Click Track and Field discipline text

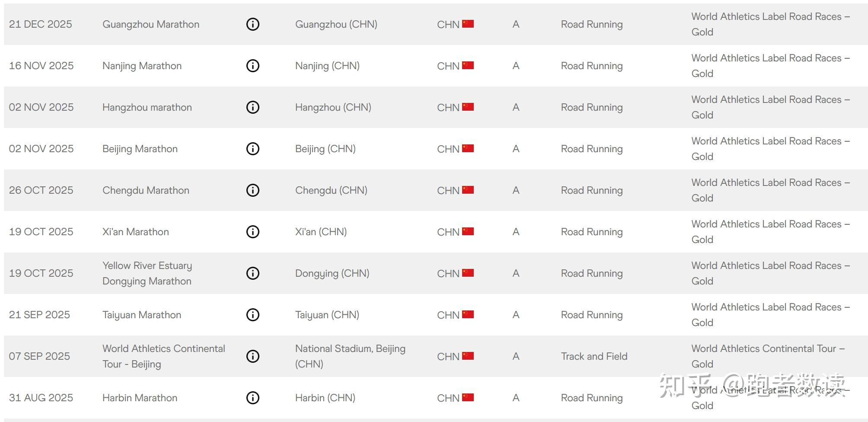[x=594, y=356]
